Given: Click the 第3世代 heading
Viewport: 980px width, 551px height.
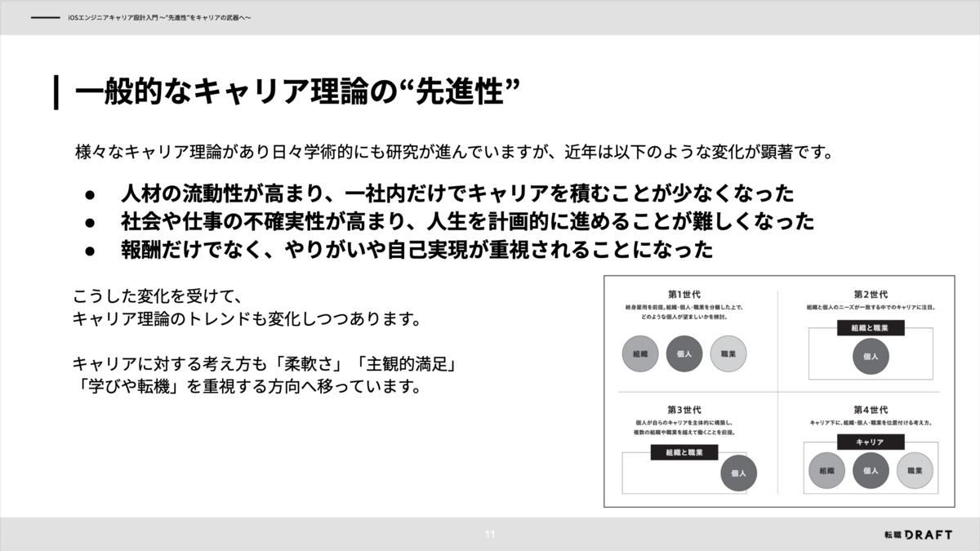Looking at the screenshot, I should [684, 409].
